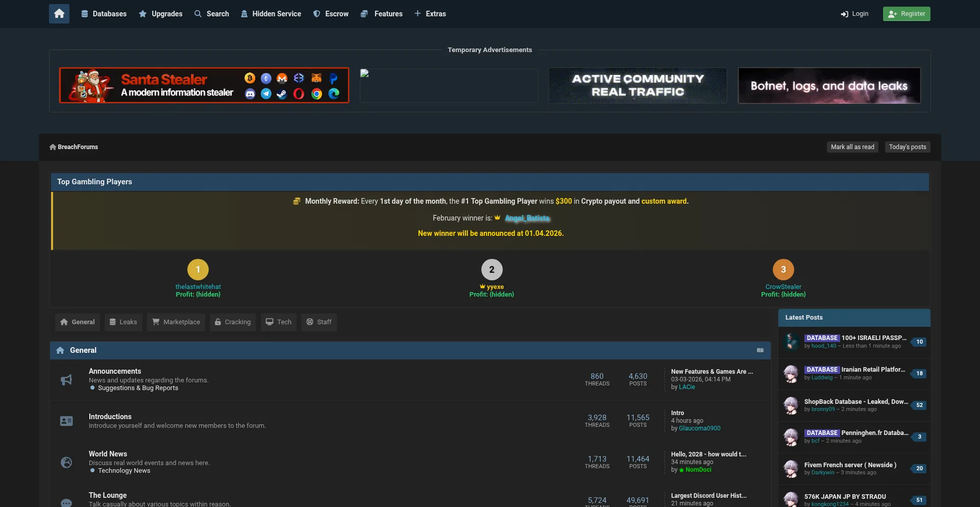Collapse the General category section
Screen dimensions: 980x507
coord(760,350)
